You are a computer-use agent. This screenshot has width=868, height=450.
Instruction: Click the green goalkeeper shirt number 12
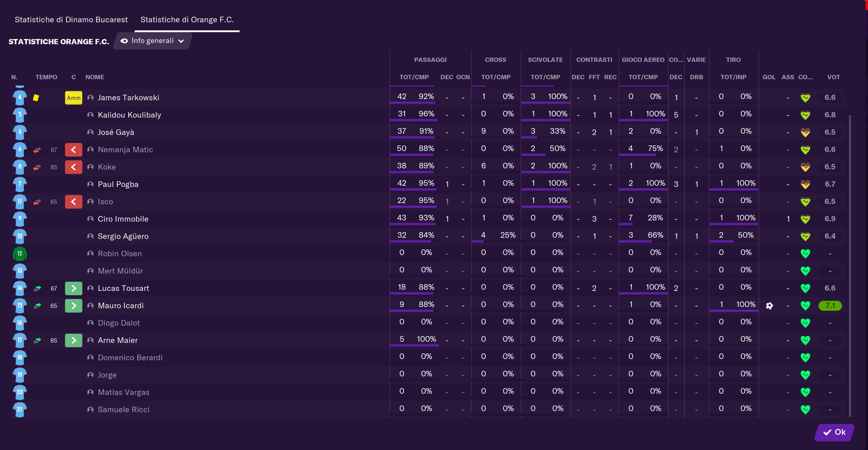pos(20,253)
